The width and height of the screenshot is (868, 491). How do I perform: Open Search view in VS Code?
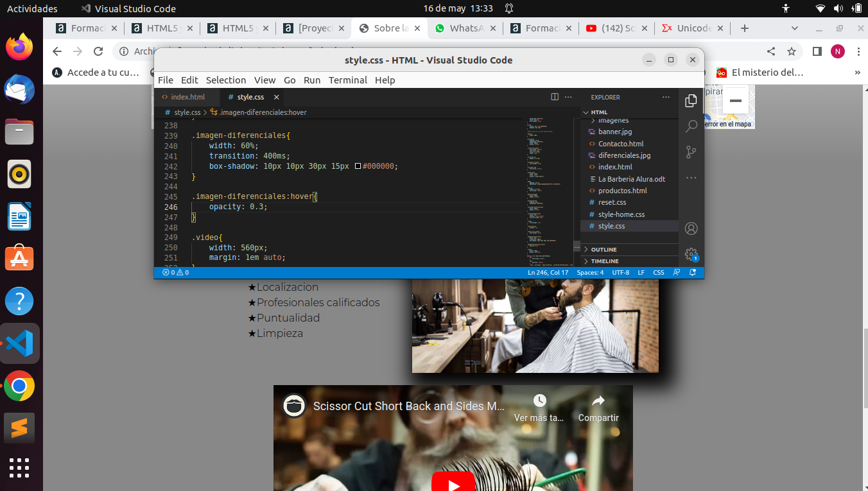(x=691, y=126)
